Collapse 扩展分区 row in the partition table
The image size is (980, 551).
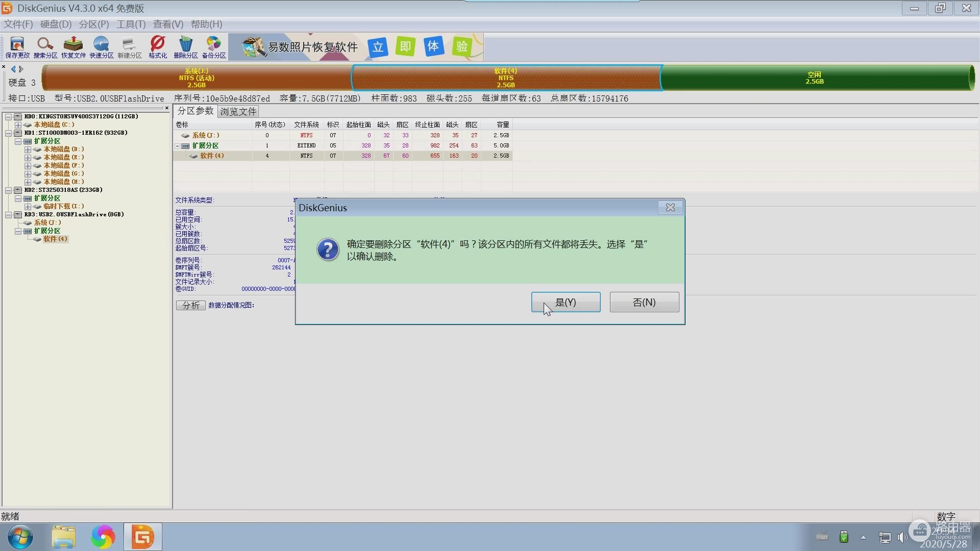(178, 146)
